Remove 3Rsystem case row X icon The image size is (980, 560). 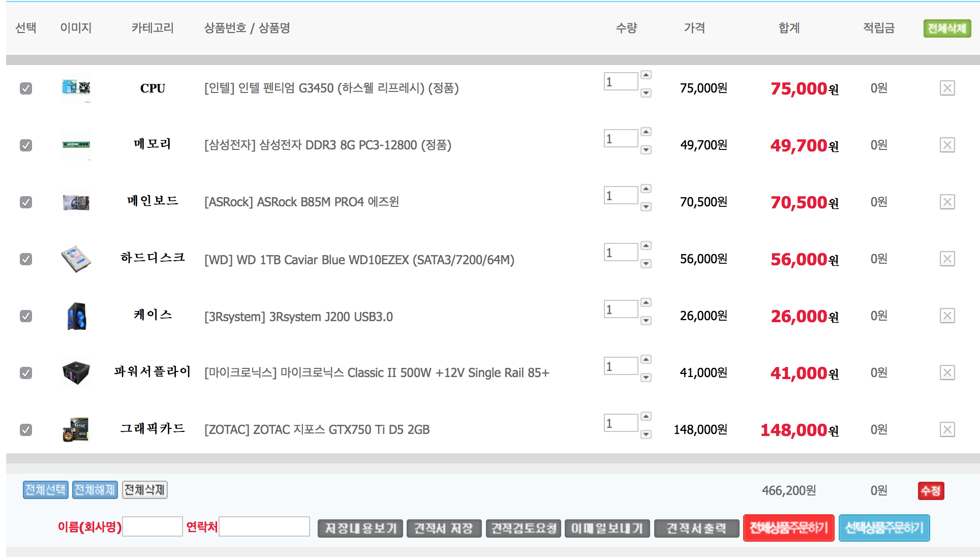(x=947, y=316)
